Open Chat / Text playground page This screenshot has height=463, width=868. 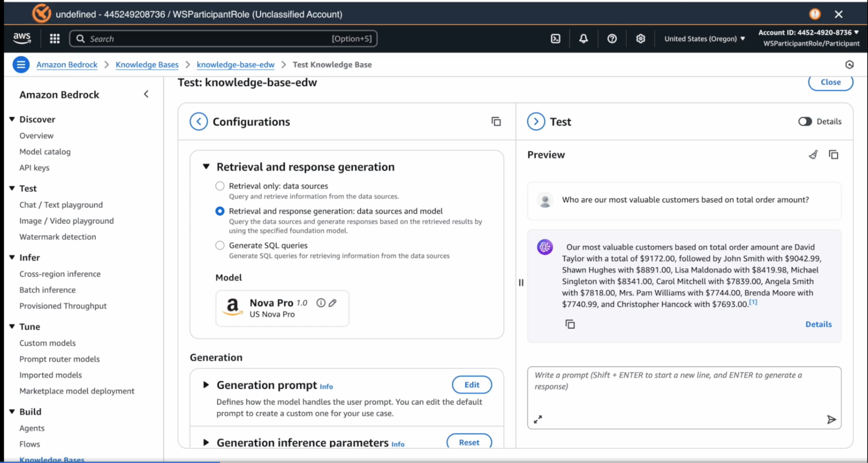(x=61, y=205)
